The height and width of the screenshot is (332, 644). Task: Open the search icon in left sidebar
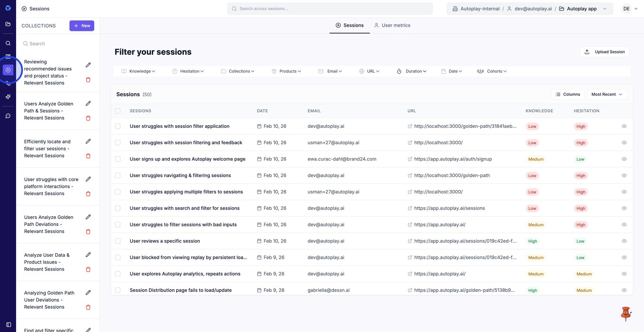8,43
